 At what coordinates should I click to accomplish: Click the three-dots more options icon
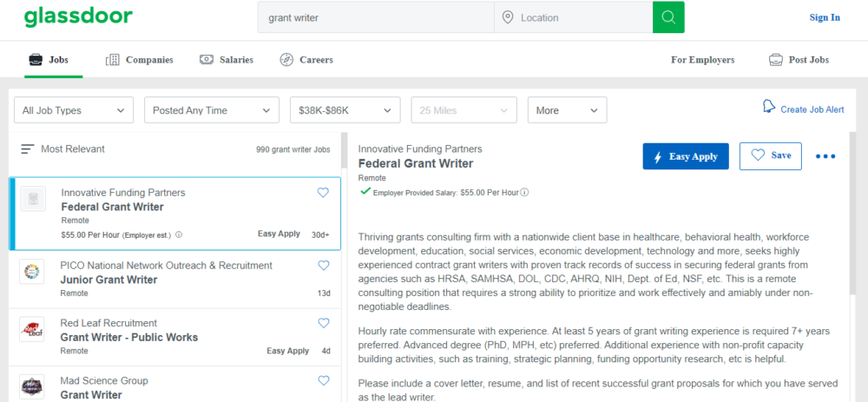coord(825,156)
